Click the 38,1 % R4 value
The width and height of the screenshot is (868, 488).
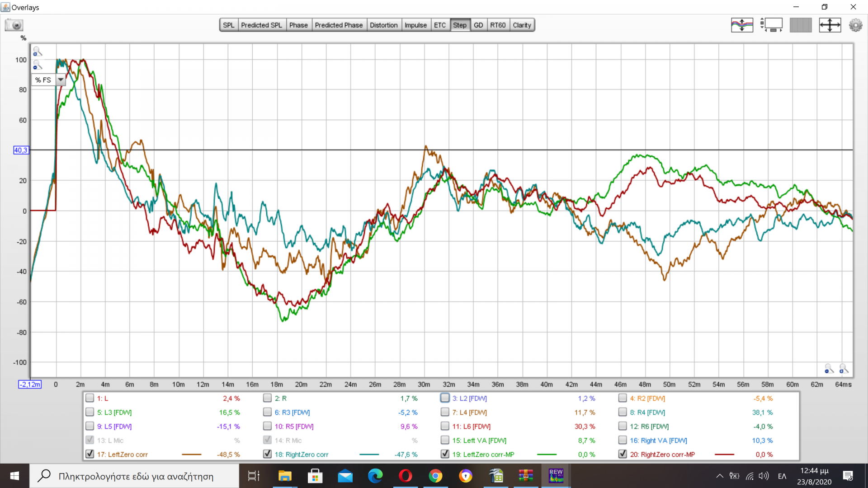(763, 413)
